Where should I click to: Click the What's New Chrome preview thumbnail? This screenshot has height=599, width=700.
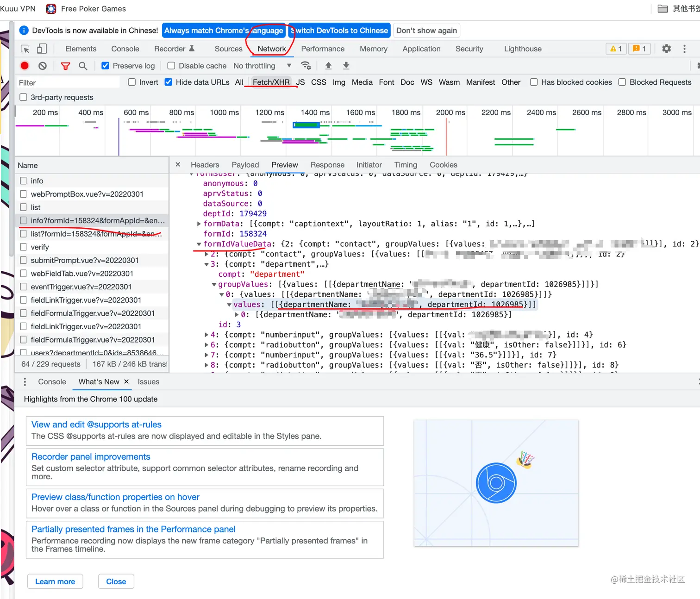point(496,483)
